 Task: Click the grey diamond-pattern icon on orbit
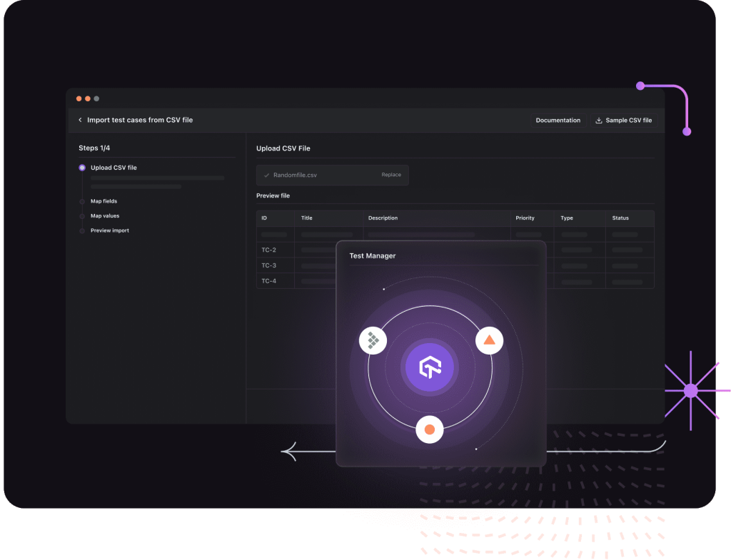373,340
